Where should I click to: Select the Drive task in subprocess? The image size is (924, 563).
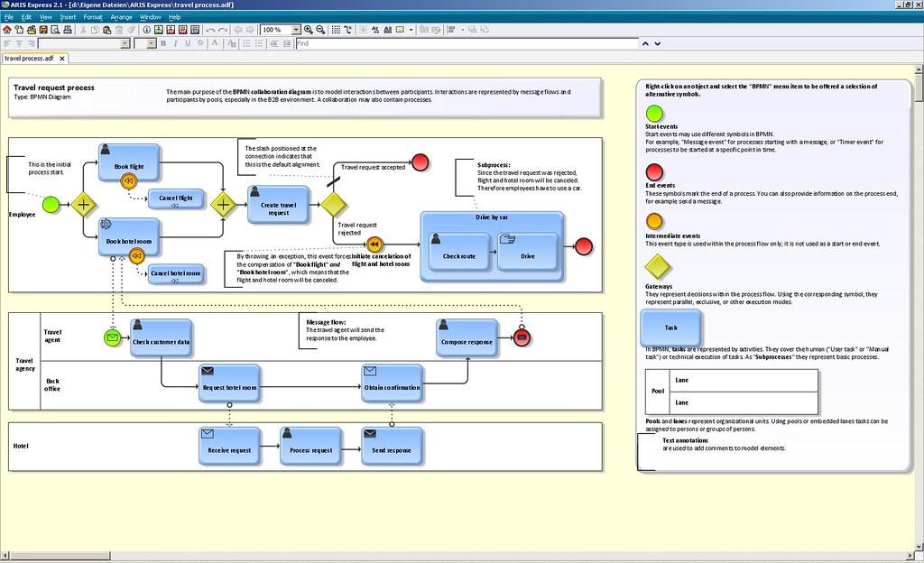(527, 252)
